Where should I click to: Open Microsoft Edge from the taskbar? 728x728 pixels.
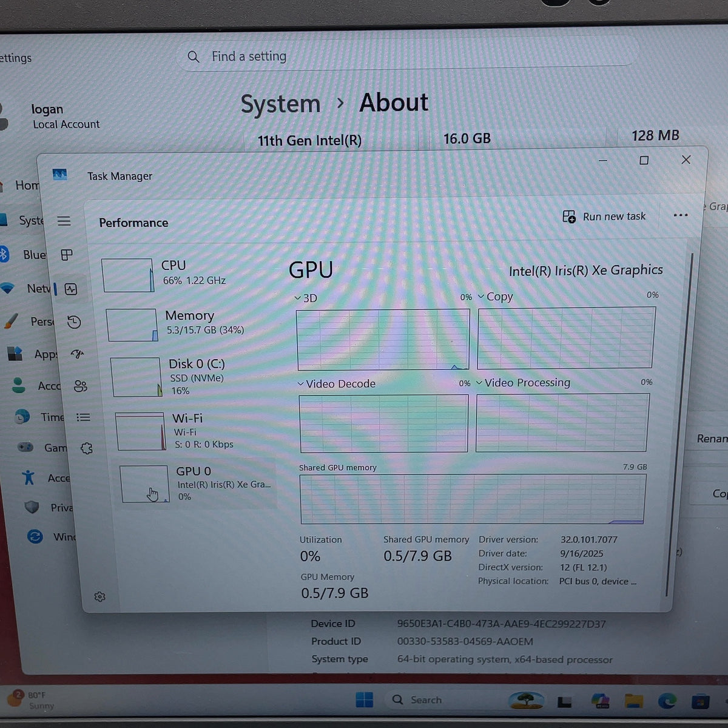(667, 701)
